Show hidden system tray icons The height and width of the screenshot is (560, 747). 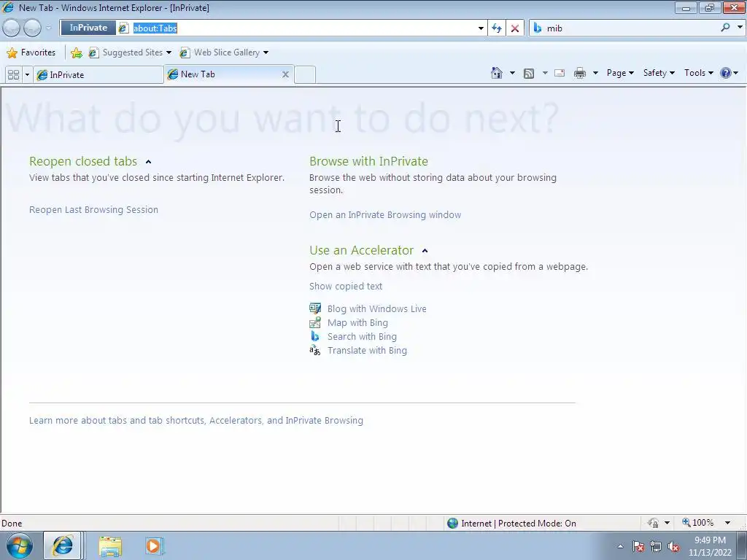(x=620, y=546)
